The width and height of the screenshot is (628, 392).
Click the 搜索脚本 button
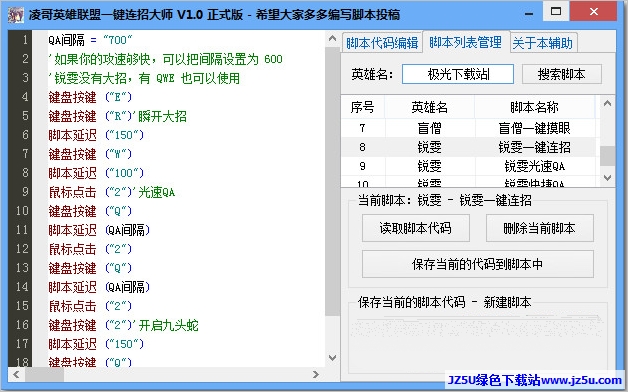coord(562,74)
